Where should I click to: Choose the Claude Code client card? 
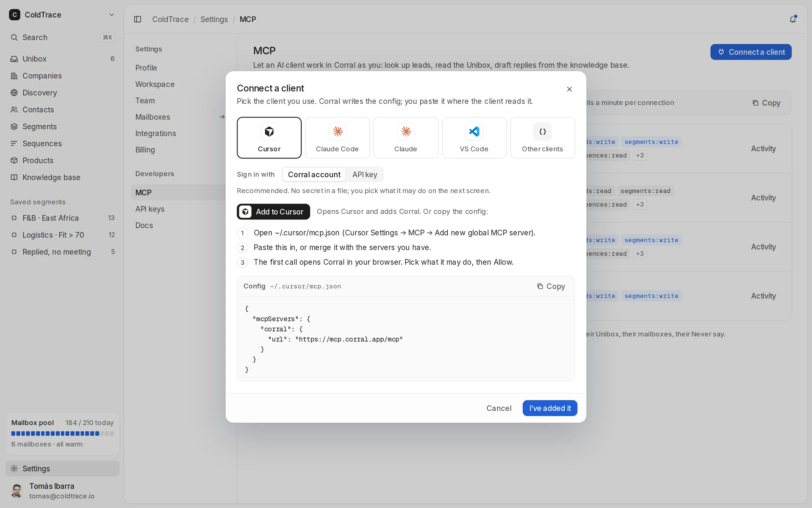point(337,137)
